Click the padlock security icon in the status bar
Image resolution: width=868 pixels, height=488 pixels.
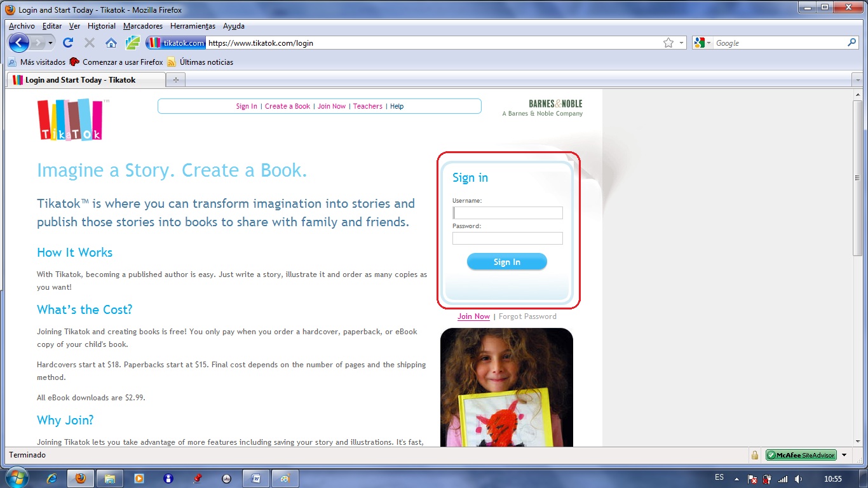[x=755, y=455]
